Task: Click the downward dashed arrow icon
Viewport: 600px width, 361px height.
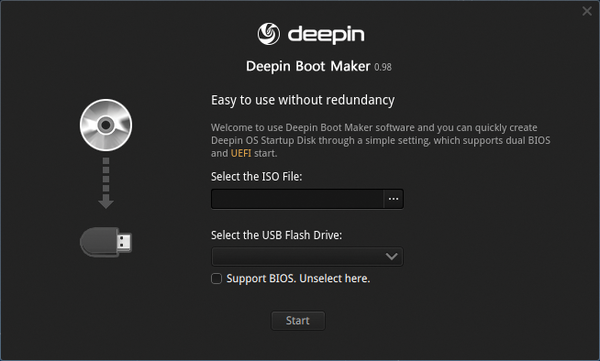Action: point(106,183)
